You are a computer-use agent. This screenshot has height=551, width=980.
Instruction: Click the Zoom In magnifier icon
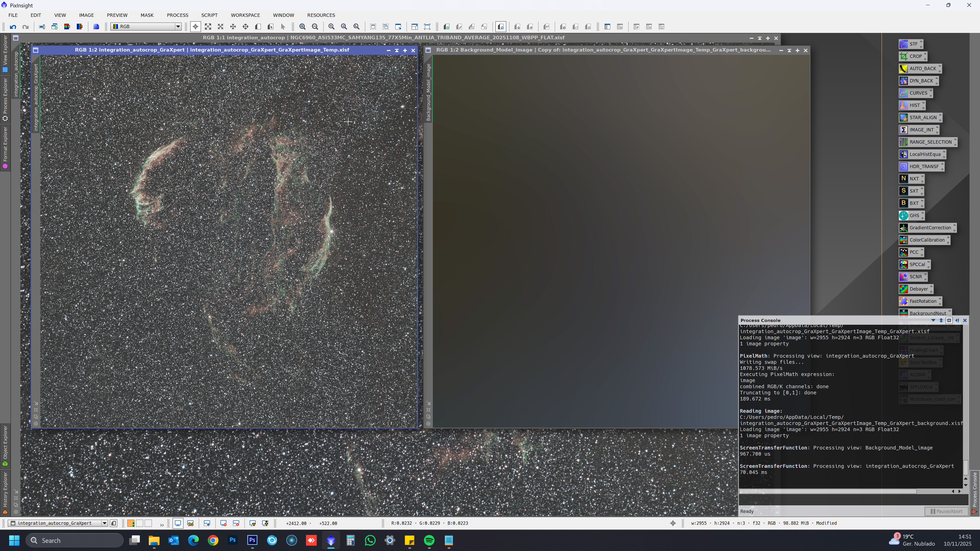(x=302, y=27)
